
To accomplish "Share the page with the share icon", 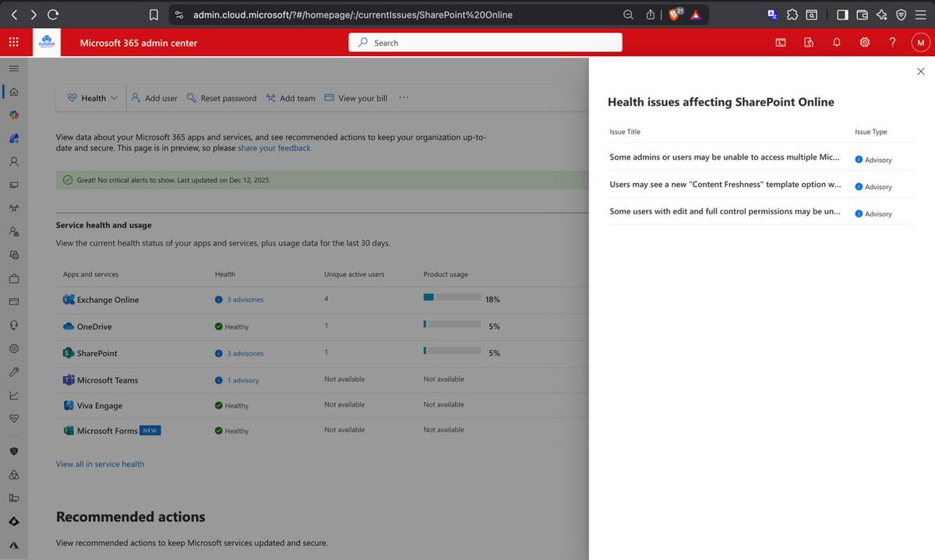I will pyautogui.click(x=651, y=14).
